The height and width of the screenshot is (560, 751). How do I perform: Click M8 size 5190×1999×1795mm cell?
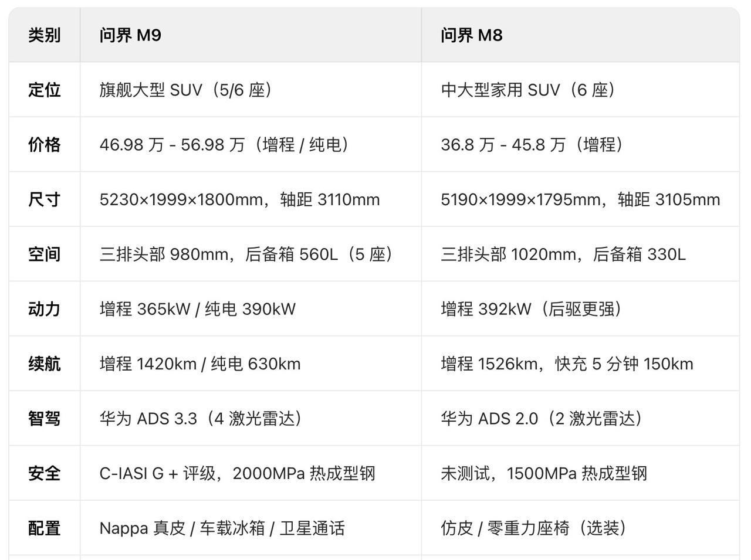coord(580,199)
